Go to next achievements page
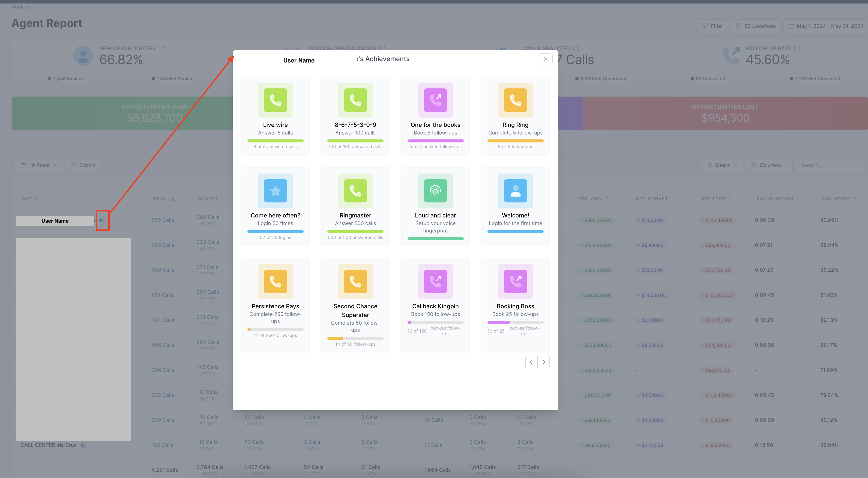The height and width of the screenshot is (478, 868). pos(543,362)
